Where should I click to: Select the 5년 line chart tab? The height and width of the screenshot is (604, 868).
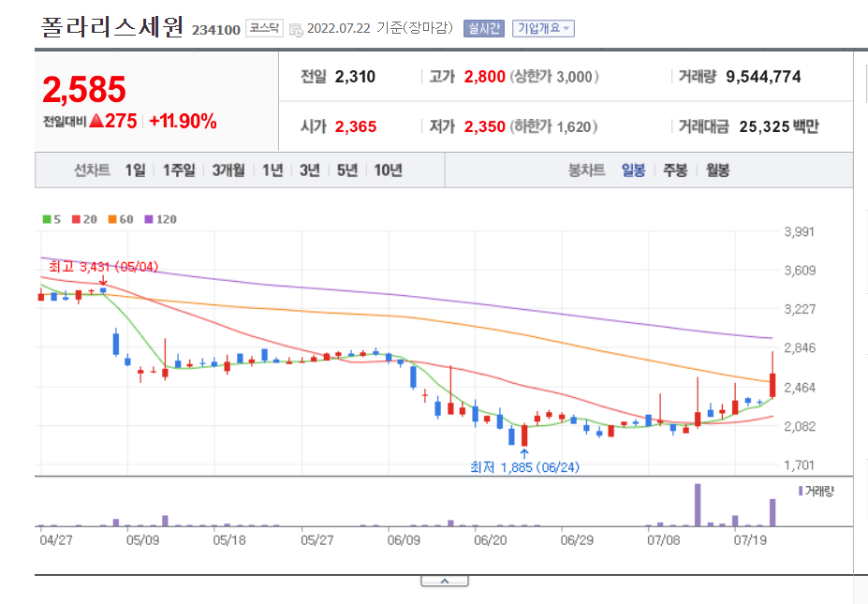click(x=347, y=169)
